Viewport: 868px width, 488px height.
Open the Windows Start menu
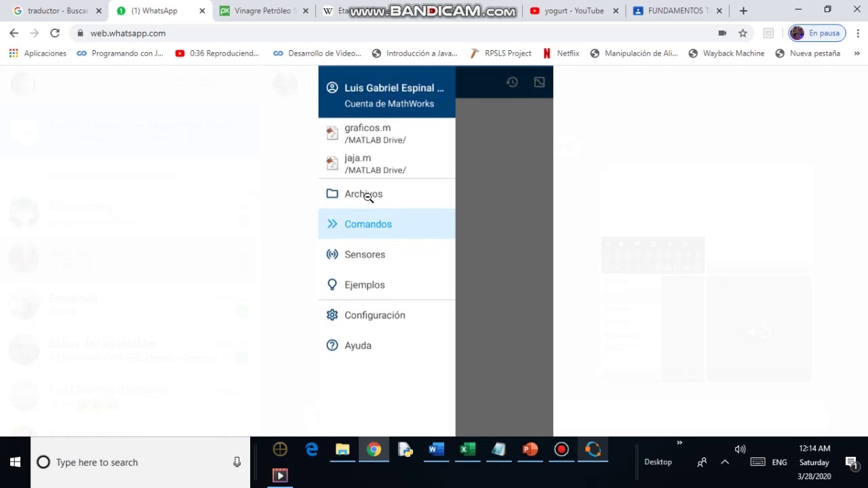[x=15, y=462]
